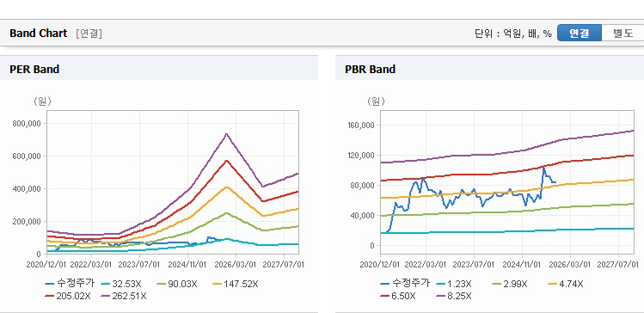This screenshot has width=644, height=313.
Task: Click the (원) unit label in PBR chart
Action: (x=376, y=101)
